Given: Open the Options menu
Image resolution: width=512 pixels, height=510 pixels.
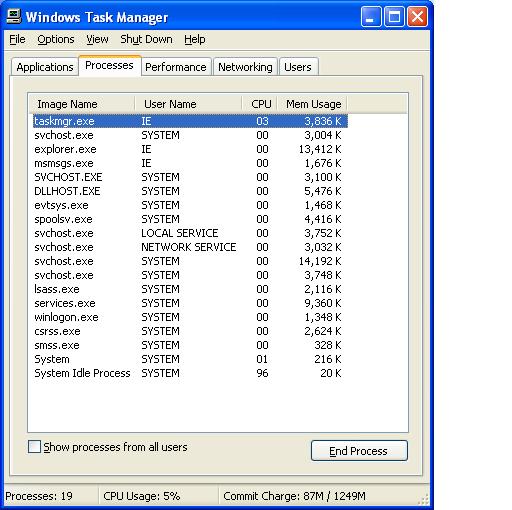Looking at the screenshot, I should click(x=56, y=39).
